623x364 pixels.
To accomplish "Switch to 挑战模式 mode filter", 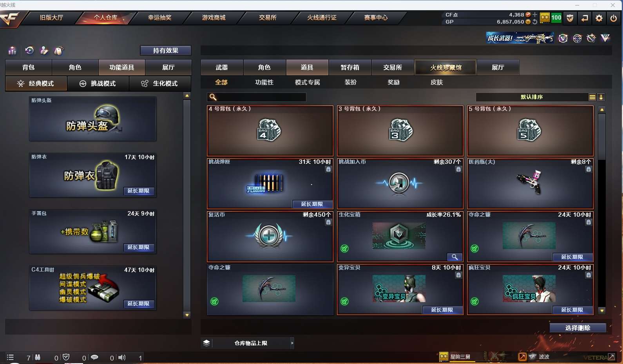I will pos(98,83).
